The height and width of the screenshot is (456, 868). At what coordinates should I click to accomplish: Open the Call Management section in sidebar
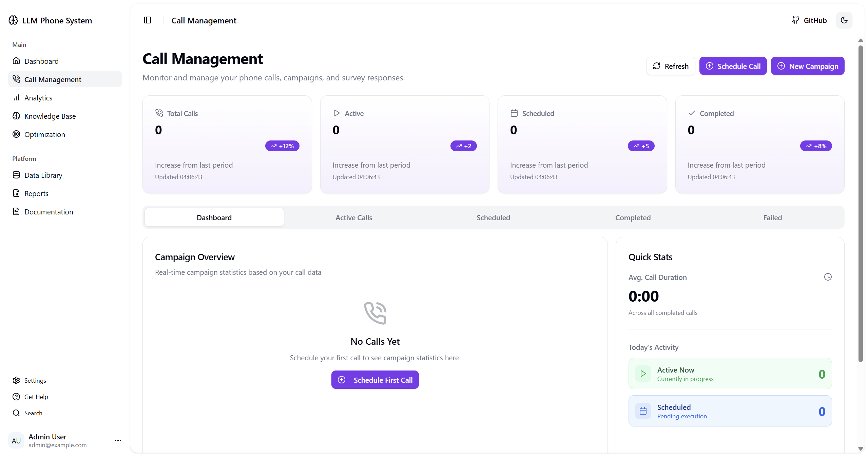click(53, 79)
